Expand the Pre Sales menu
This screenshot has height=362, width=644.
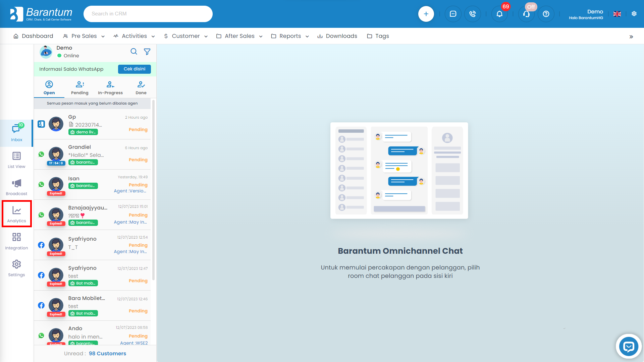coord(84,36)
